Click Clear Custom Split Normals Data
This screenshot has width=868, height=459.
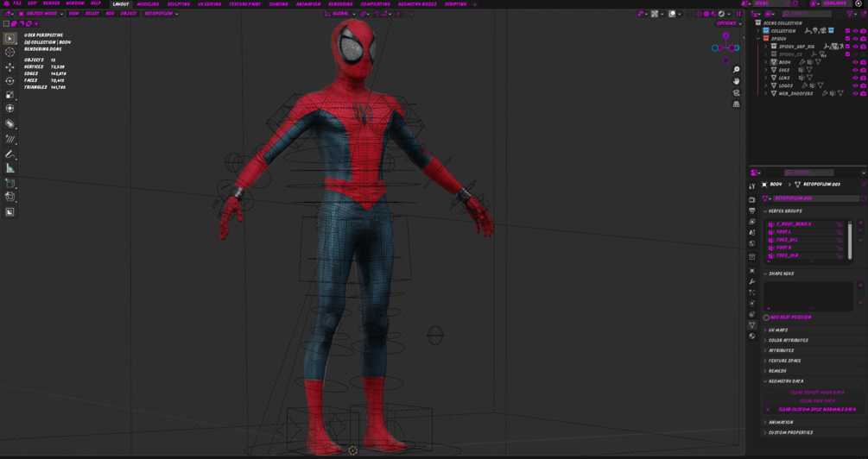tap(817, 410)
